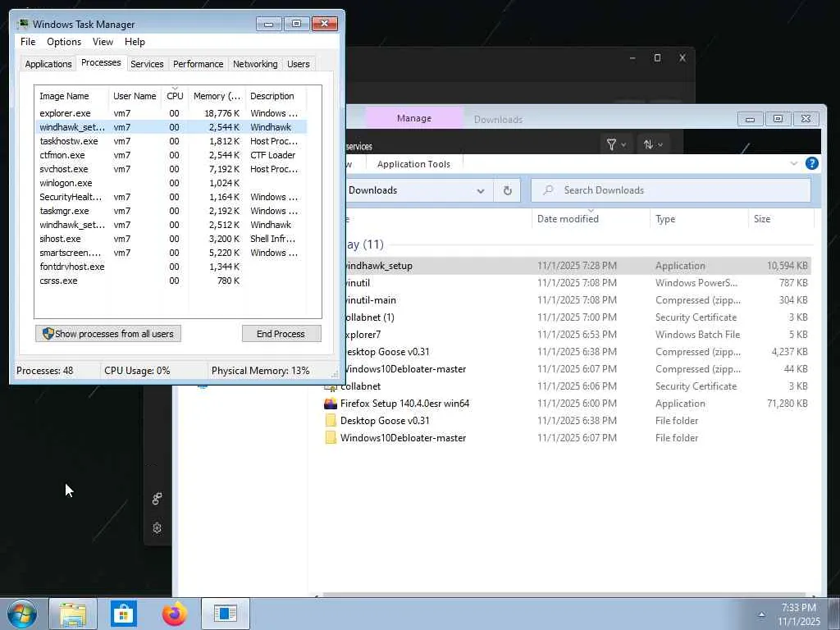Select the Manage ribbon tab in Explorer
840x630 pixels.
pos(414,118)
